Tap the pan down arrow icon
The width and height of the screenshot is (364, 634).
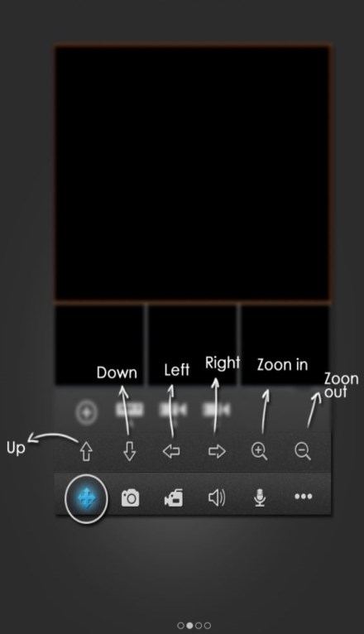click(x=129, y=451)
